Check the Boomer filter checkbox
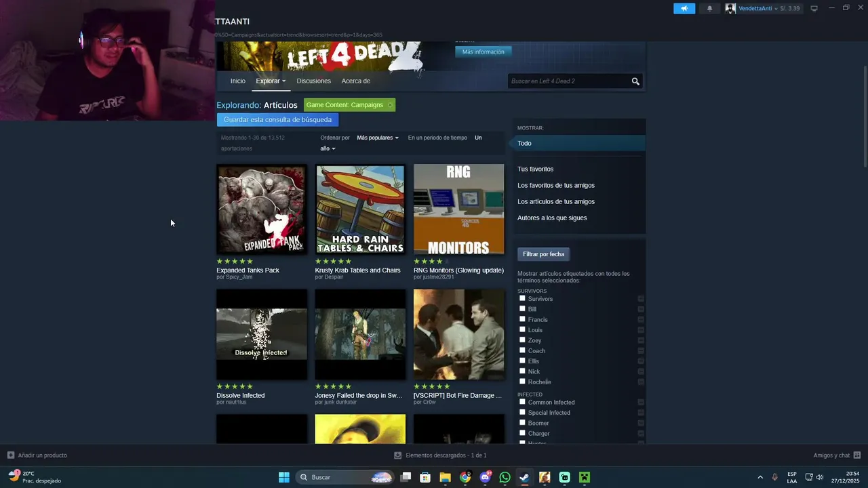Screen dimensions: 868x488 tap(522, 422)
